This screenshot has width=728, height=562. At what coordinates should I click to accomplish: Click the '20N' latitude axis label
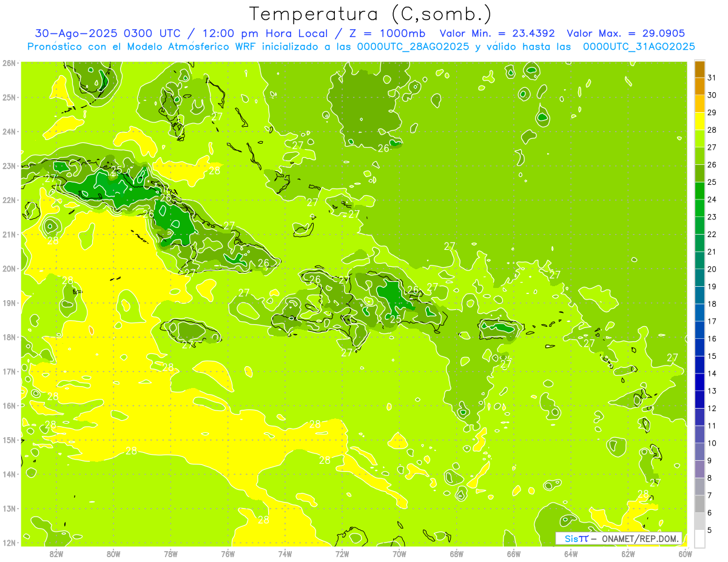tap(8, 269)
